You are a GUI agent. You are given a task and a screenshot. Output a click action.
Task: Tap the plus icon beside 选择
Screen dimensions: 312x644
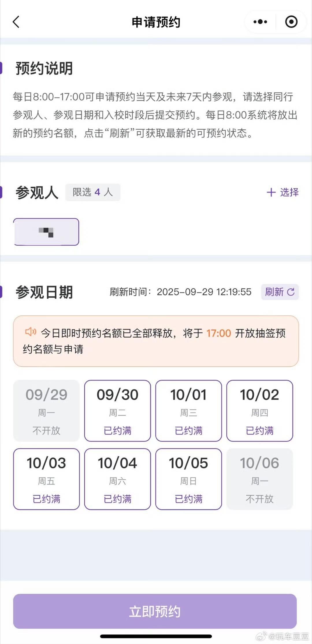pyautogui.click(x=271, y=192)
